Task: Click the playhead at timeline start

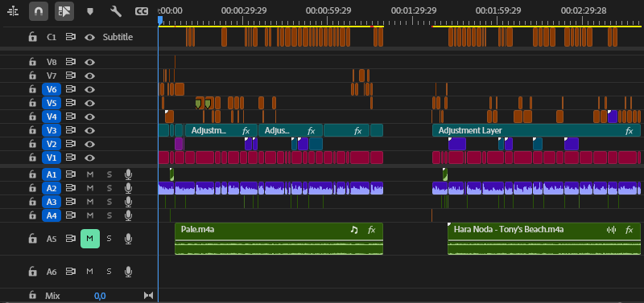Action: [x=160, y=20]
